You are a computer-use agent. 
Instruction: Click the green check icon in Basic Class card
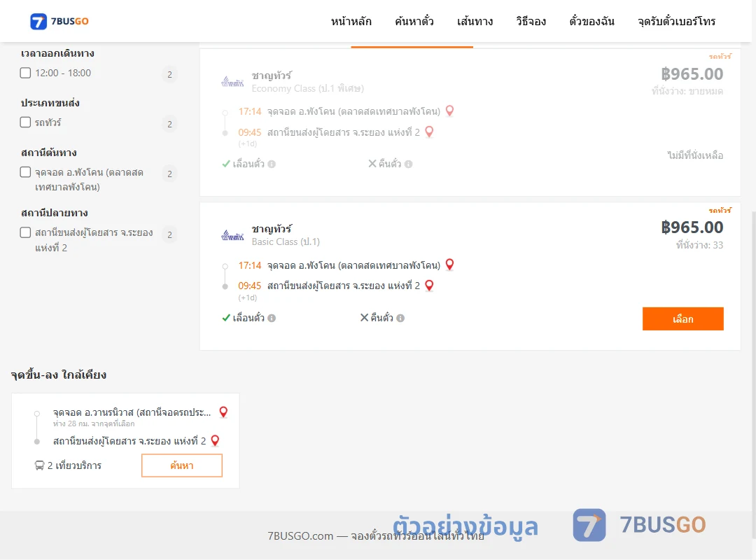225,318
